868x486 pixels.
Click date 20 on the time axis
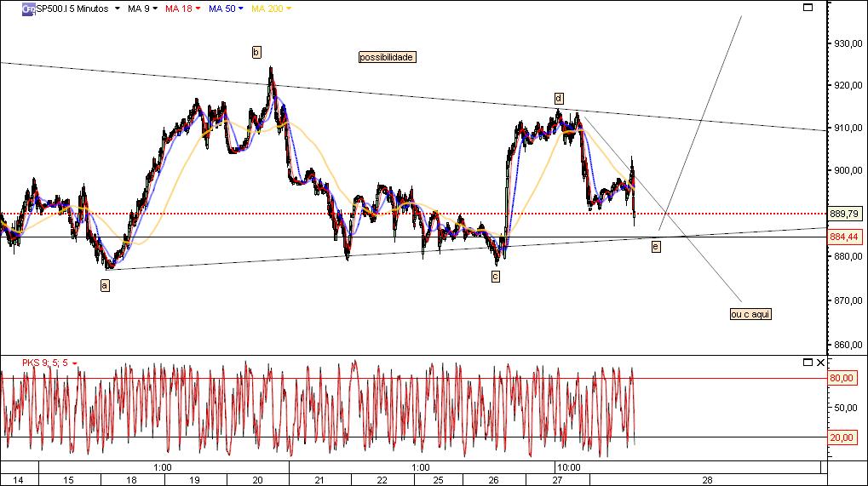tap(257, 480)
